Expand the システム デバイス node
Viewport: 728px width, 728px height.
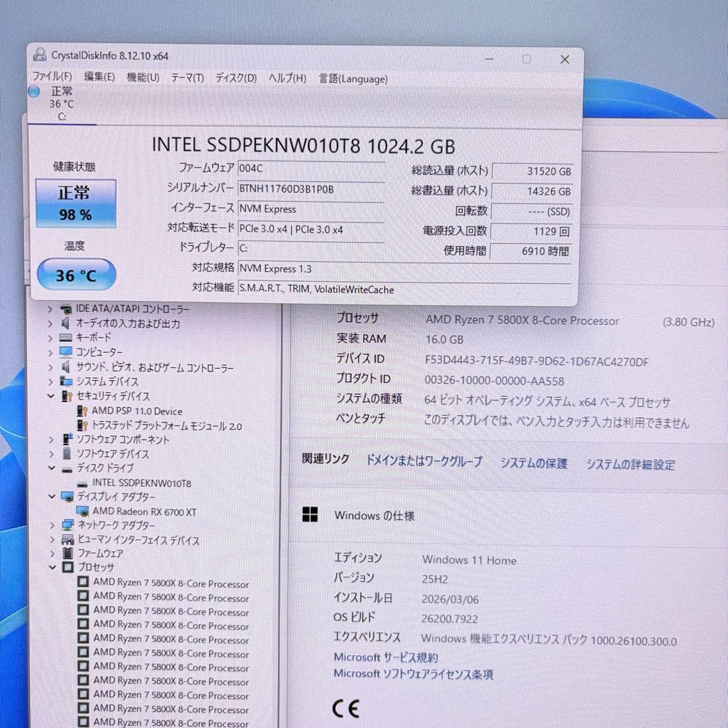[x=50, y=382]
